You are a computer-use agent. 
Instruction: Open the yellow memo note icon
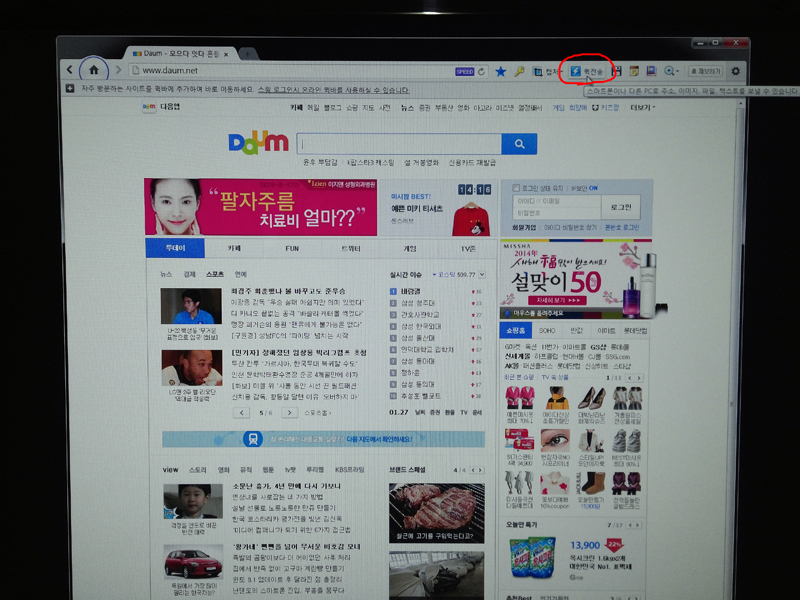[x=634, y=71]
